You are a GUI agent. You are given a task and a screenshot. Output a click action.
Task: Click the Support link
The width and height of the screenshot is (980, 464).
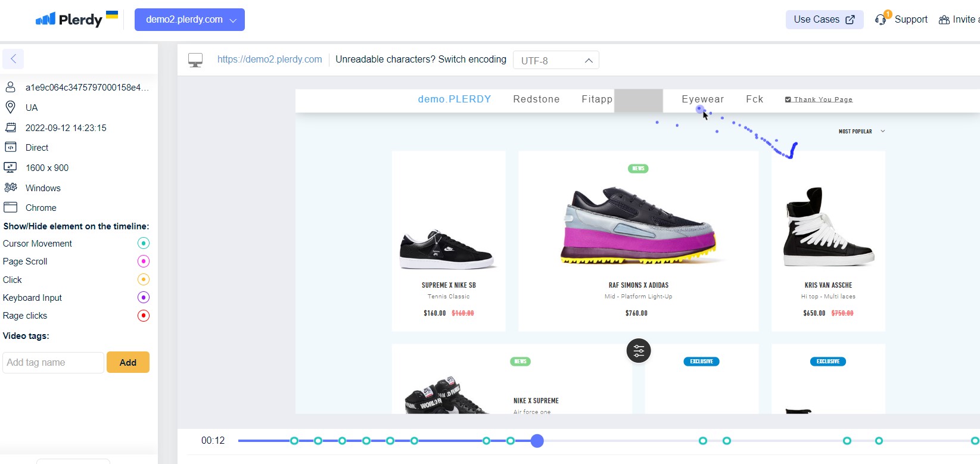(x=911, y=20)
